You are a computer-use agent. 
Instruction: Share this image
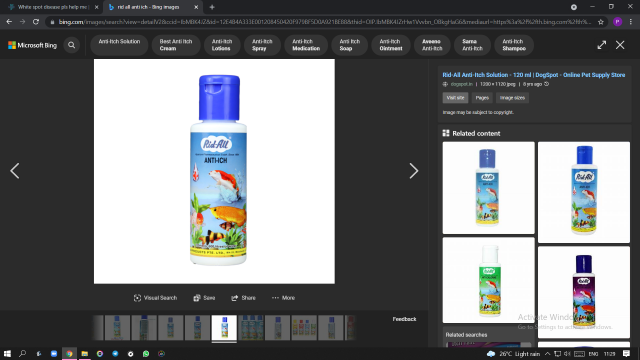tap(243, 298)
